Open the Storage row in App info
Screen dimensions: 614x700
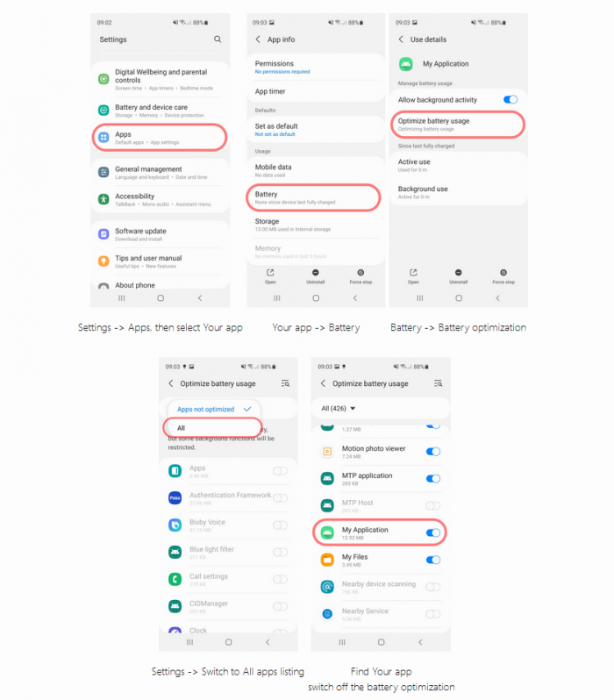tap(315, 225)
